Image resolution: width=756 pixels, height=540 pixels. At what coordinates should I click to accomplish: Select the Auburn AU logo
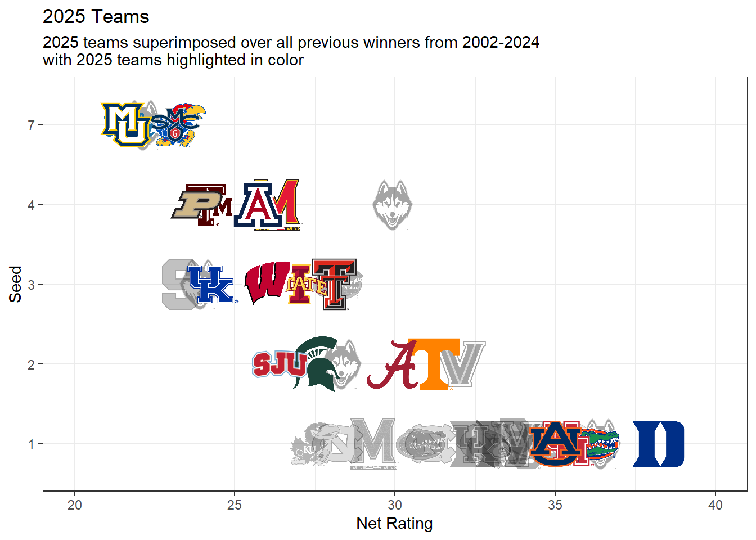point(556,444)
